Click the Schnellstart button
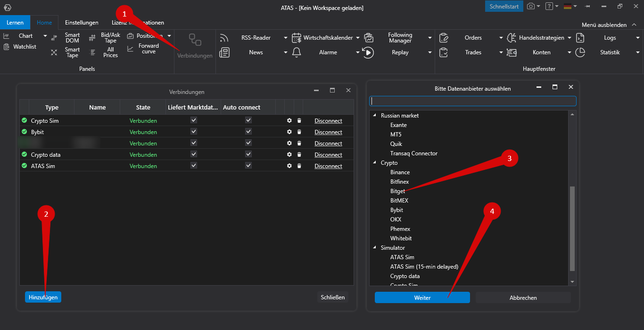 [x=504, y=7]
